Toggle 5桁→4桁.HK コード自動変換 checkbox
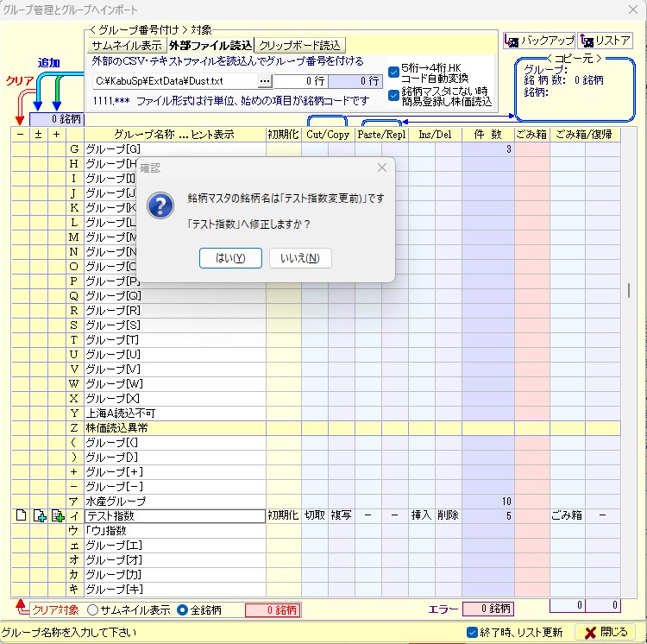The width and height of the screenshot is (647, 644). (x=394, y=72)
